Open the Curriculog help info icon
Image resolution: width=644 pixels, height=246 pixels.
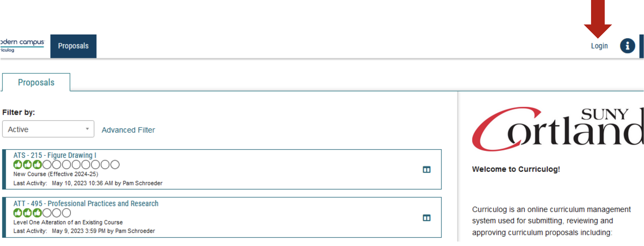point(627,46)
